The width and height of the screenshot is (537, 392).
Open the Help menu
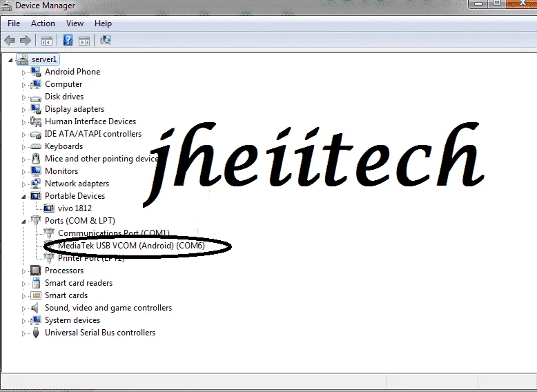point(103,23)
